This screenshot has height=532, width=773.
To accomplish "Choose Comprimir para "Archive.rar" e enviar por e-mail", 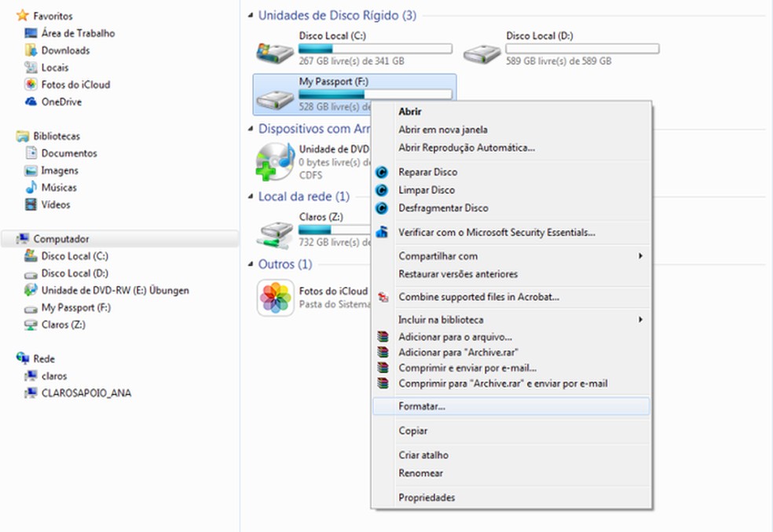I will pos(511,383).
